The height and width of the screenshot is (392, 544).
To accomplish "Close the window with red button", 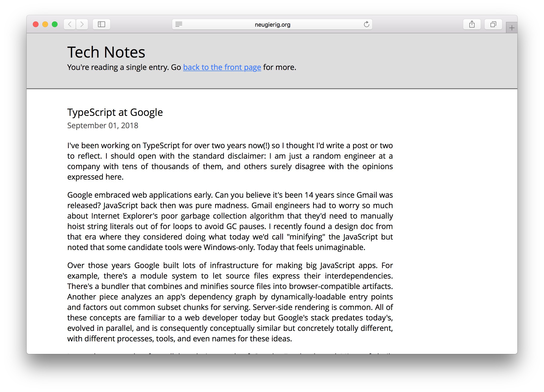I will pos(36,24).
